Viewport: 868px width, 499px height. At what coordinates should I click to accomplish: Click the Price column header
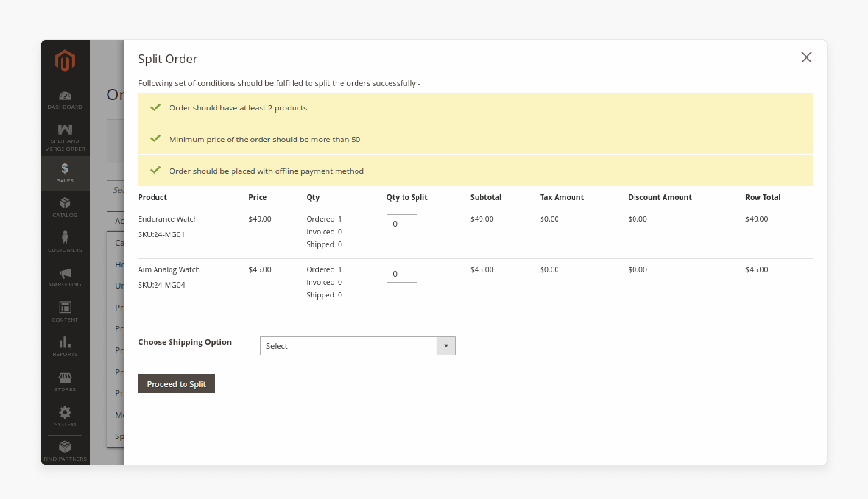pos(258,197)
